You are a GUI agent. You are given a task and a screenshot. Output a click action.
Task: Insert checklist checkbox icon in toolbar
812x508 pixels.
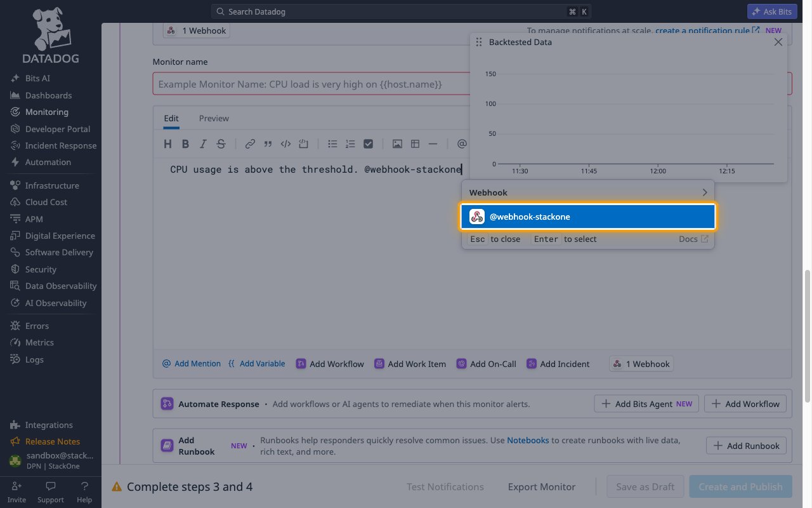(x=368, y=144)
